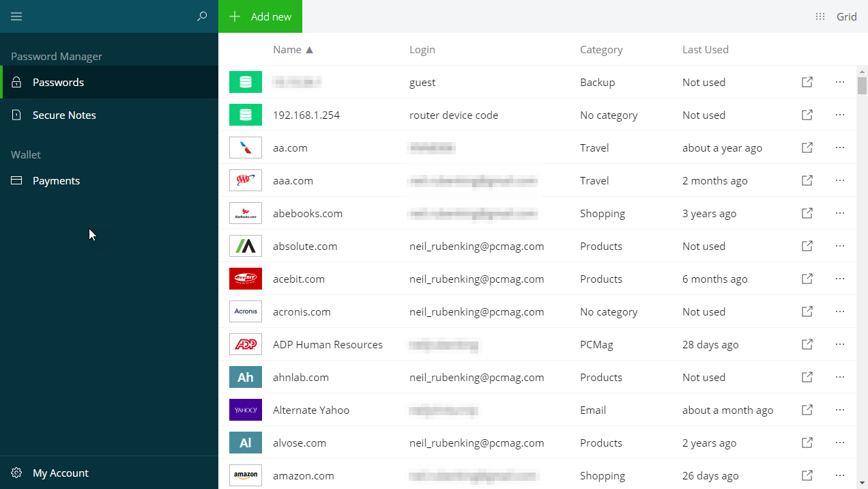
Task: Open the three-dot menu for amazon.com
Action: click(839, 475)
